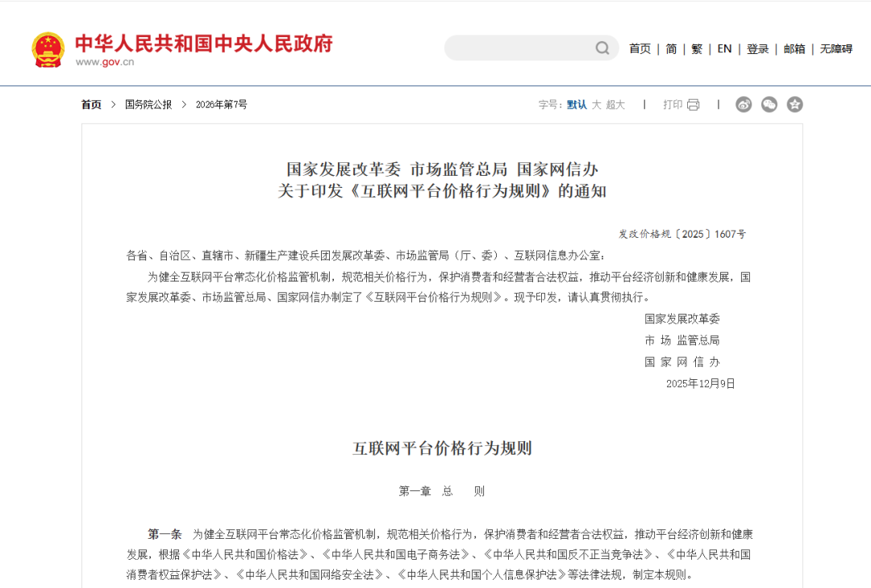
Task: Set font size to 大
Action: pyautogui.click(x=597, y=105)
